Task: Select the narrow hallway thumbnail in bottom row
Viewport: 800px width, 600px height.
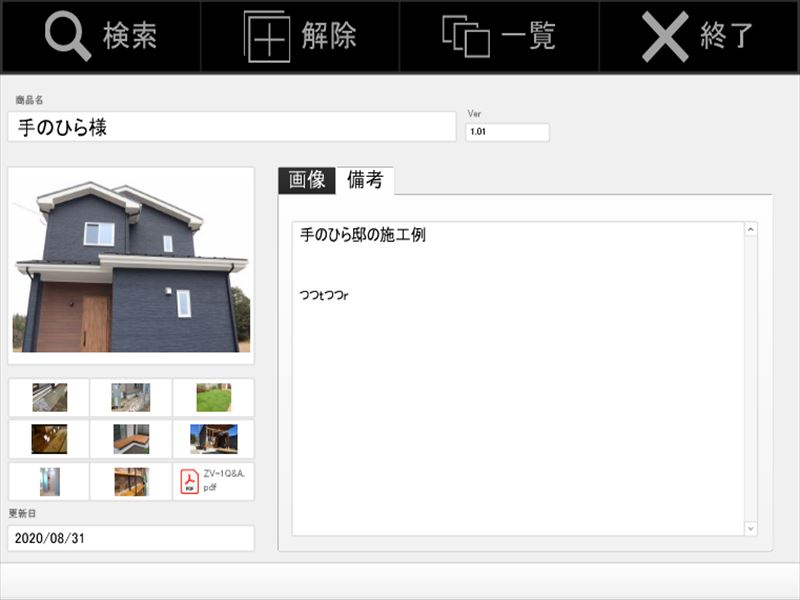Action: 49,481
